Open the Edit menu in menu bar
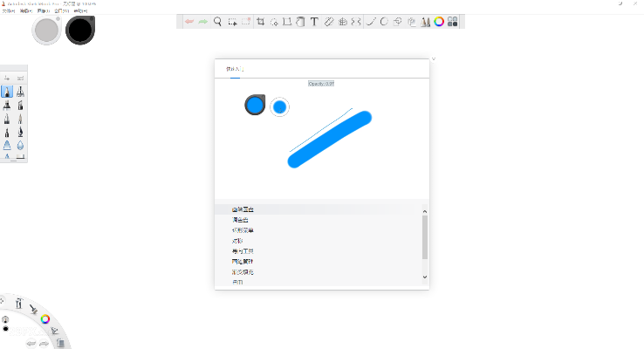 (25, 11)
